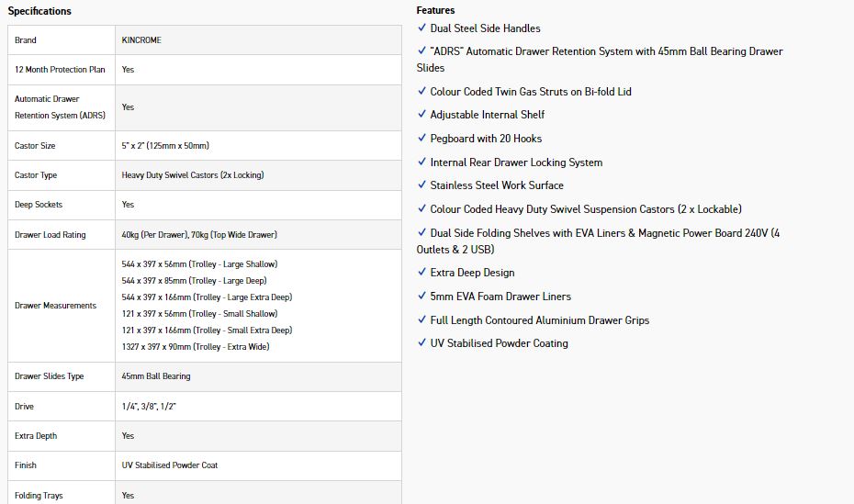Click checkmark next to Full Length Contoured Aluminium Drawer Grips

pos(421,320)
